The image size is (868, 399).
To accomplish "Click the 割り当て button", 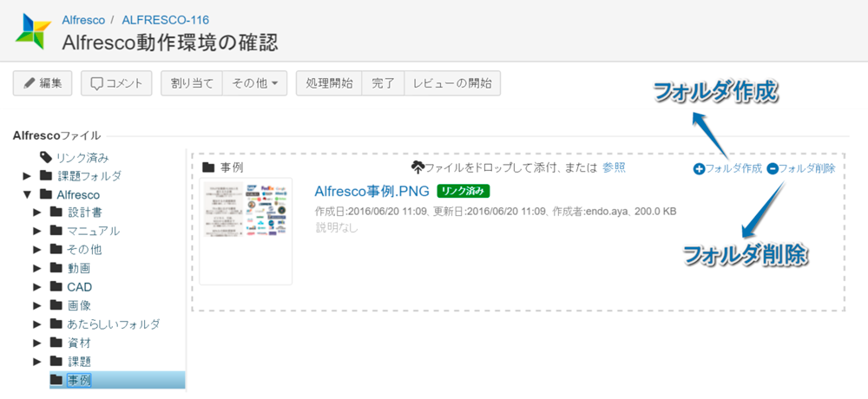I will [192, 83].
